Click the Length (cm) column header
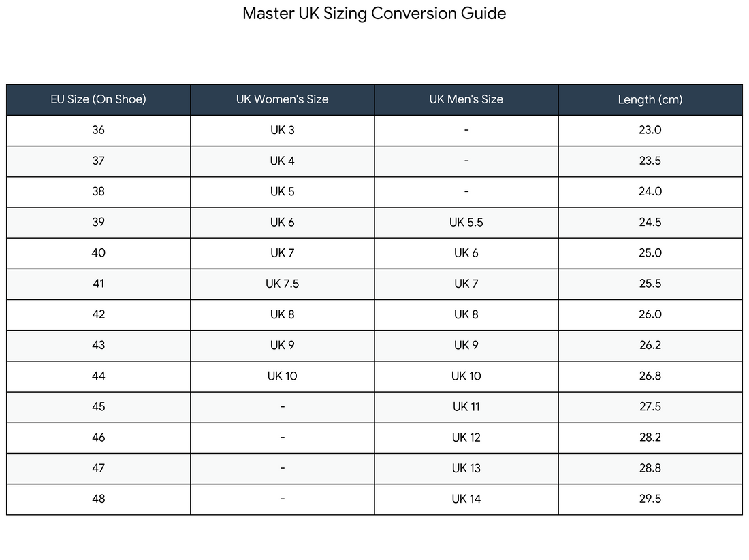Viewport: 749px width, 560px height. (x=650, y=100)
